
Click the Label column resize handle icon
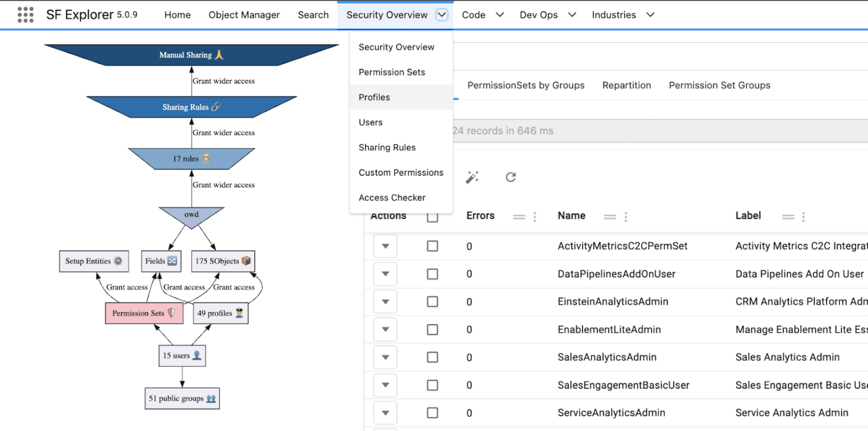tap(788, 216)
